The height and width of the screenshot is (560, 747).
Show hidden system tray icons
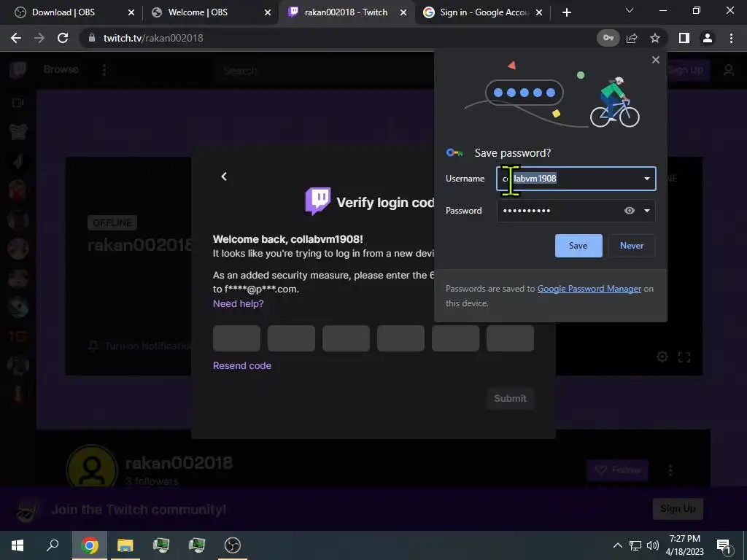pos(617,545)
